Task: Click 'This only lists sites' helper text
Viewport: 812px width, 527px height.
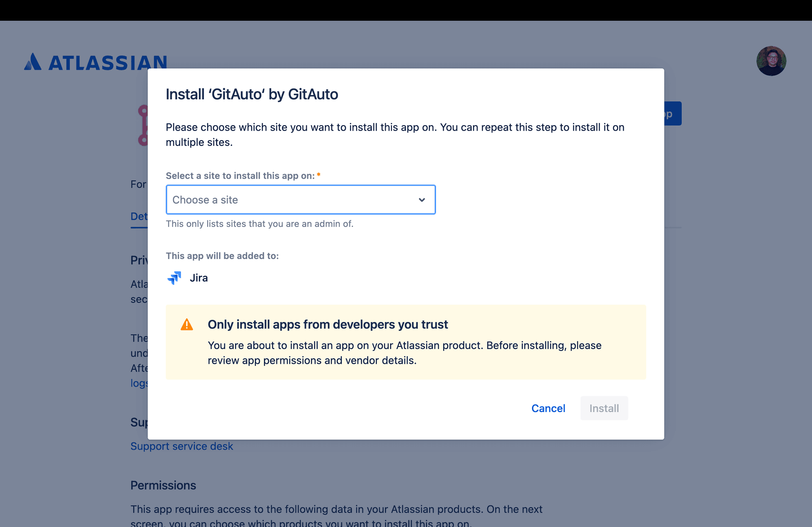Action: click(260, 224)
